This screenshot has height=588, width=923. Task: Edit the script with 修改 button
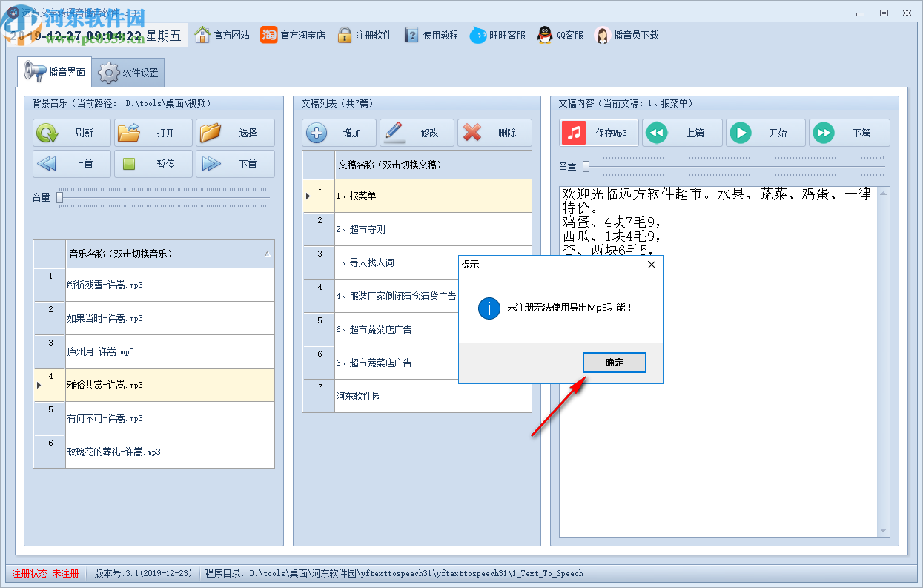[417, 133]
